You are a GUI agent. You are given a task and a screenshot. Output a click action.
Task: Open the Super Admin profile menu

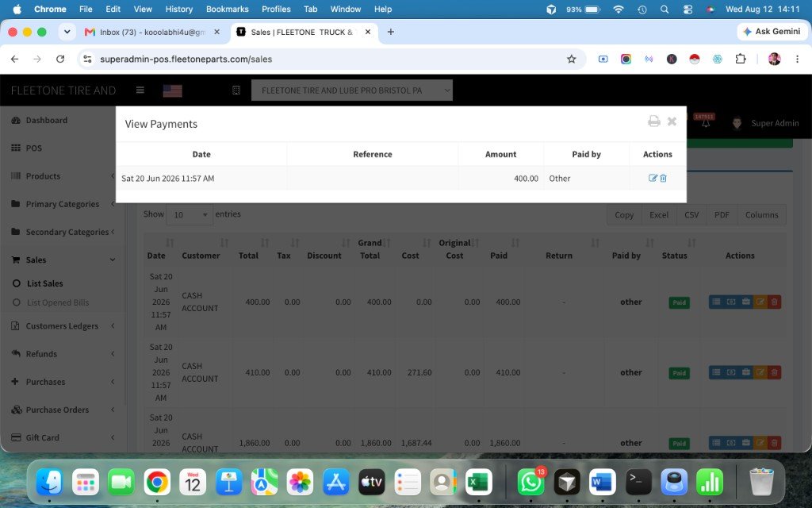[x=765, y=123]
